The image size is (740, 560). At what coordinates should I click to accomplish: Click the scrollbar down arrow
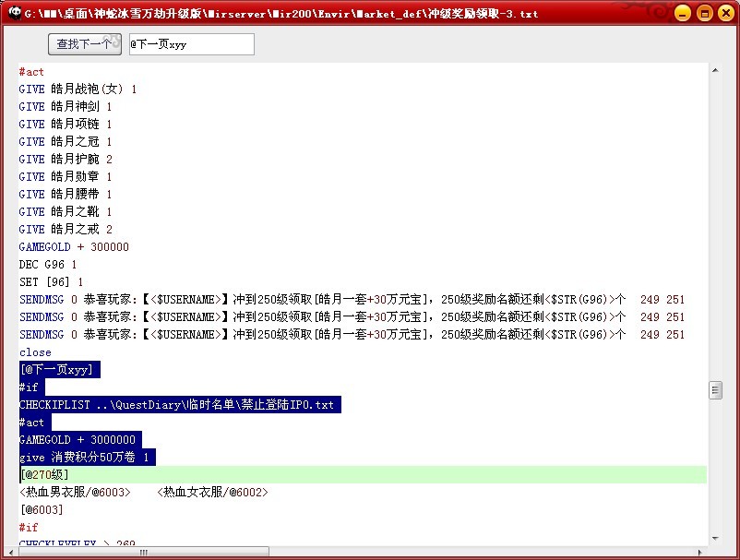(715, 538)
